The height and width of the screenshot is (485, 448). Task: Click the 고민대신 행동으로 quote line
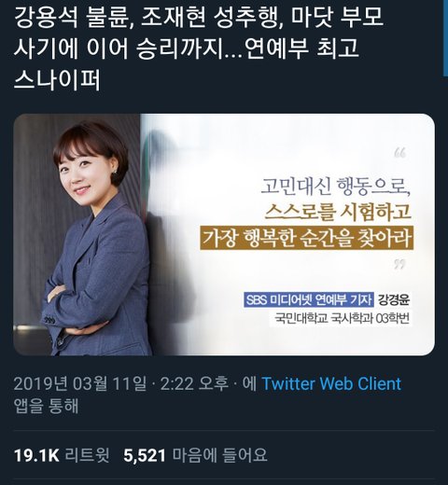coord(334,187)
